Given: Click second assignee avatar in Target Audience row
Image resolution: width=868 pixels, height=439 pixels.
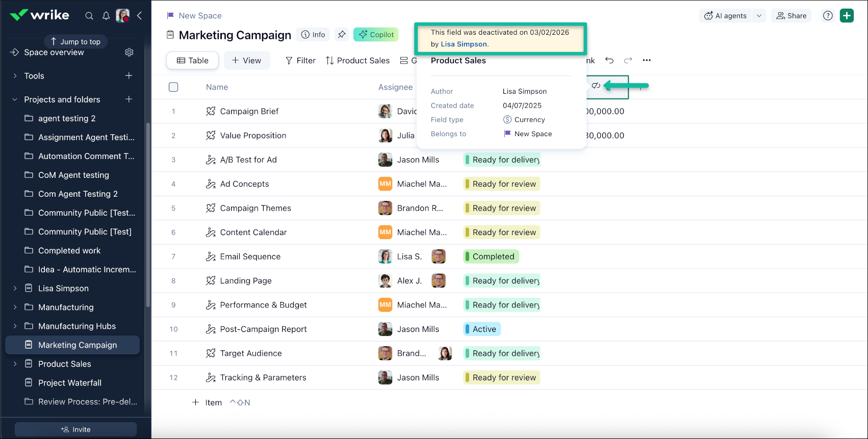Looking at the screenshot, I should [445, 353].
